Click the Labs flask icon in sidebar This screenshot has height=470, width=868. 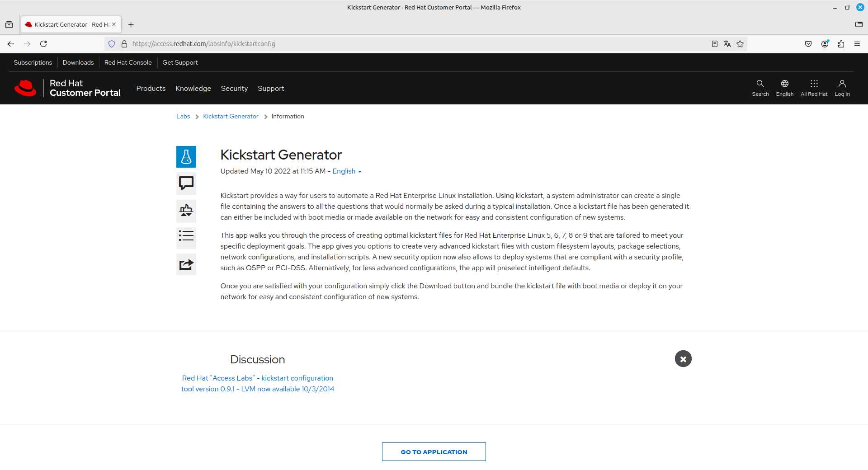pyautogui.click(x=186, y=157)
